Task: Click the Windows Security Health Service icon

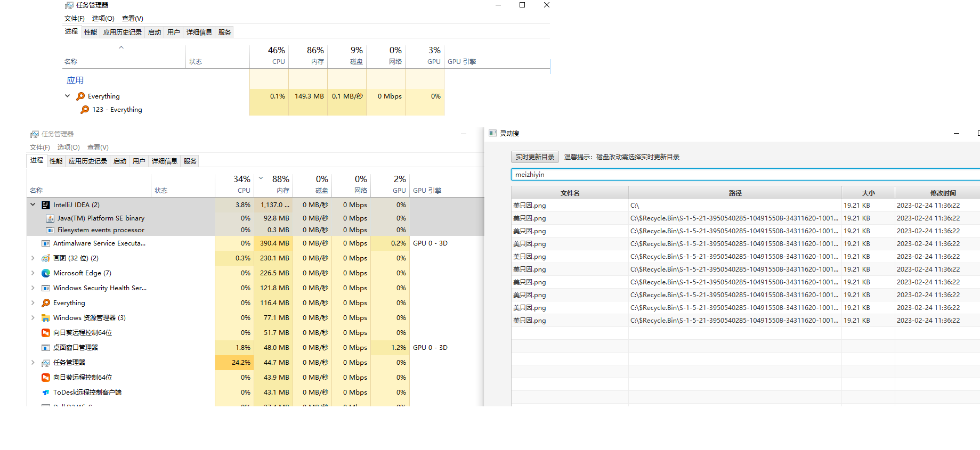Action: click(46, 288)
